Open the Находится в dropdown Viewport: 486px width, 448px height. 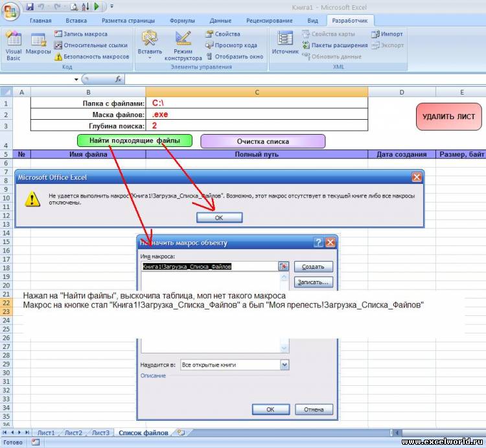284,365
